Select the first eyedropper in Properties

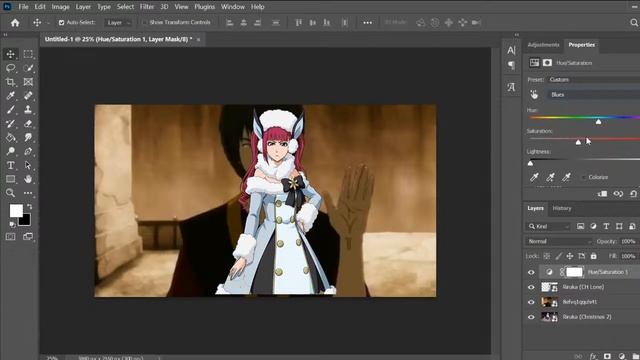point(534,177)
